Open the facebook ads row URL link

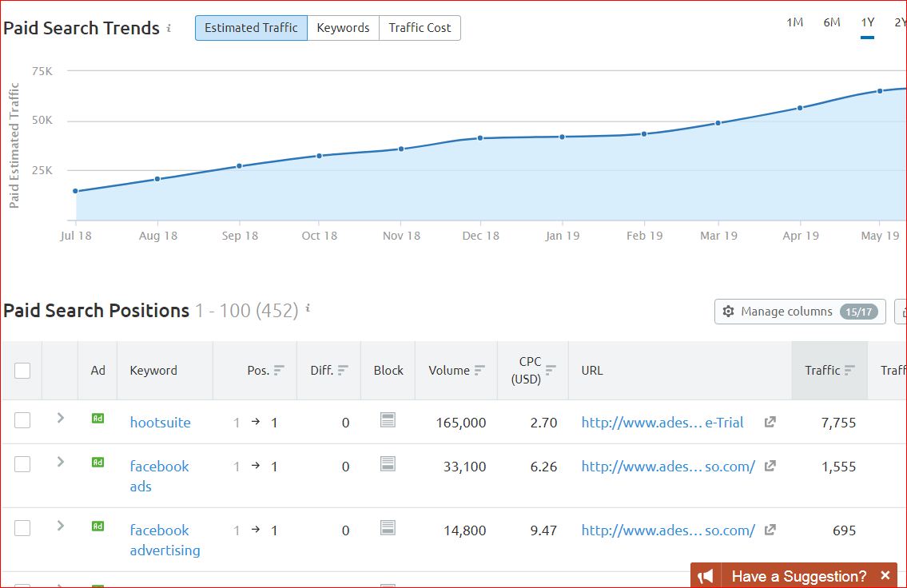pyautogui.click(x=668, y=466)
